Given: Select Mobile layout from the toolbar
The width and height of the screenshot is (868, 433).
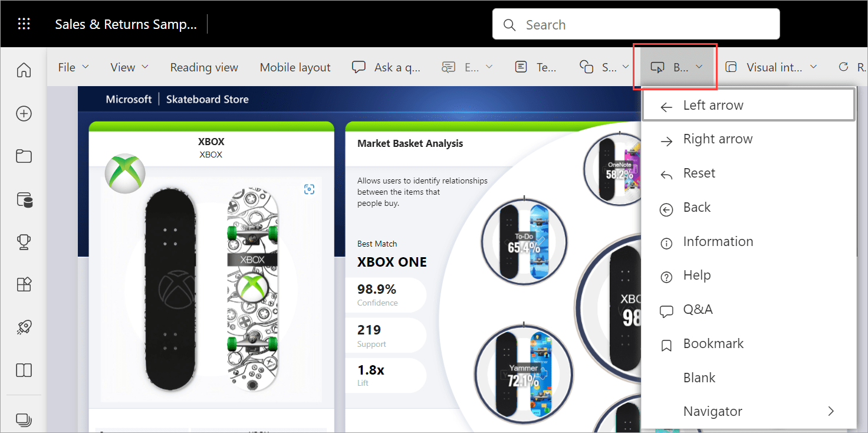Looking at the screenshot, I should click(x=295, y=67).
